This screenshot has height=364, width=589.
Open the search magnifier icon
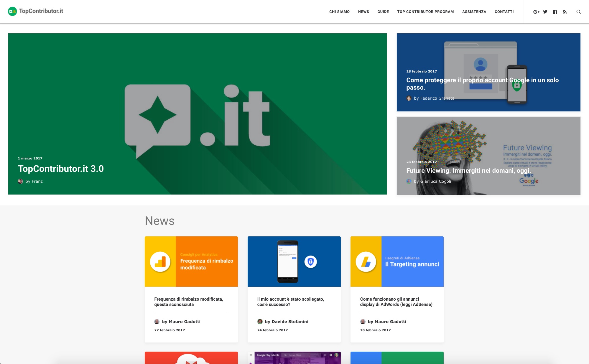(x=579, y=12)
